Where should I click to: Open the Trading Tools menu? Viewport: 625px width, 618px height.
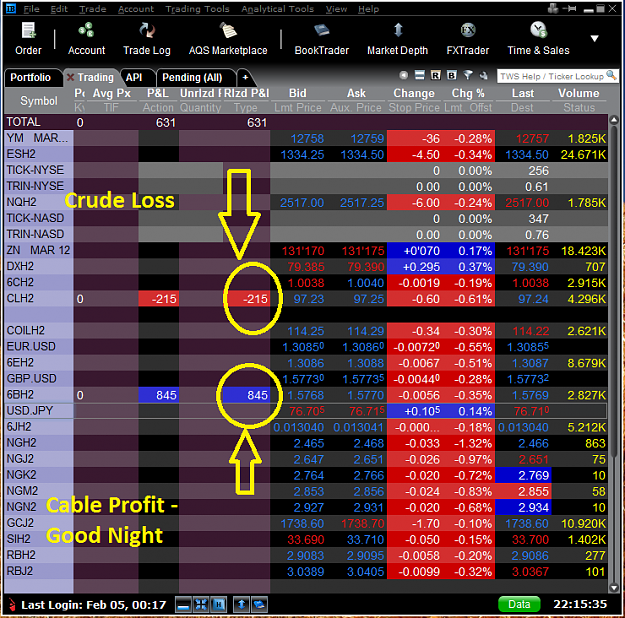click(x=197, y=9)
